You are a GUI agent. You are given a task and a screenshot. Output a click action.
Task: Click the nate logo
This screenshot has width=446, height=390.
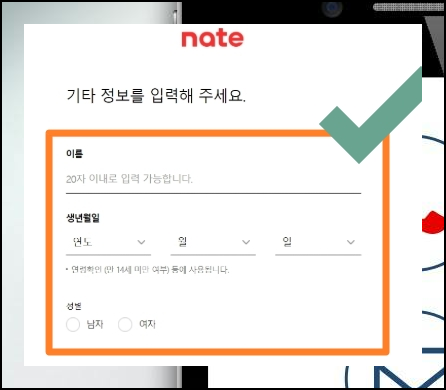[213, 39]
